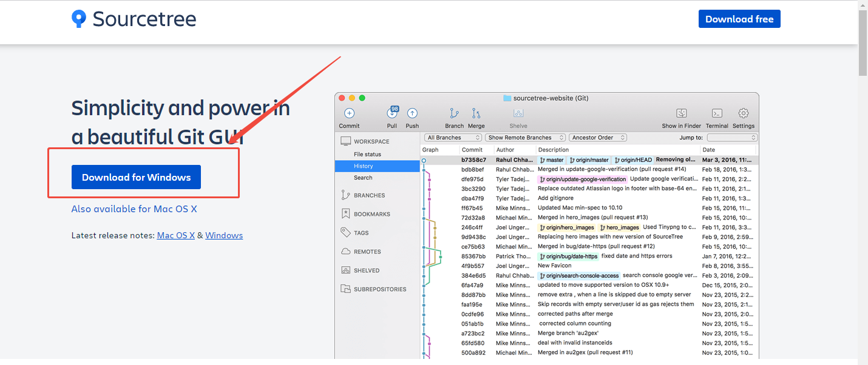Open the All Branches dropdown

[453, 138]
